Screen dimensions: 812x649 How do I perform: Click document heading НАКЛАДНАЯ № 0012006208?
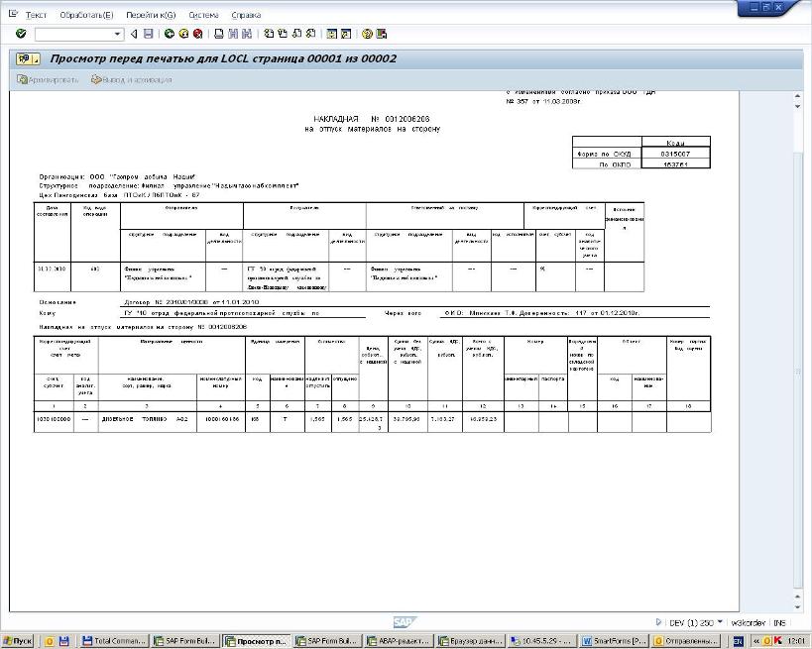(x=372, y=119)
